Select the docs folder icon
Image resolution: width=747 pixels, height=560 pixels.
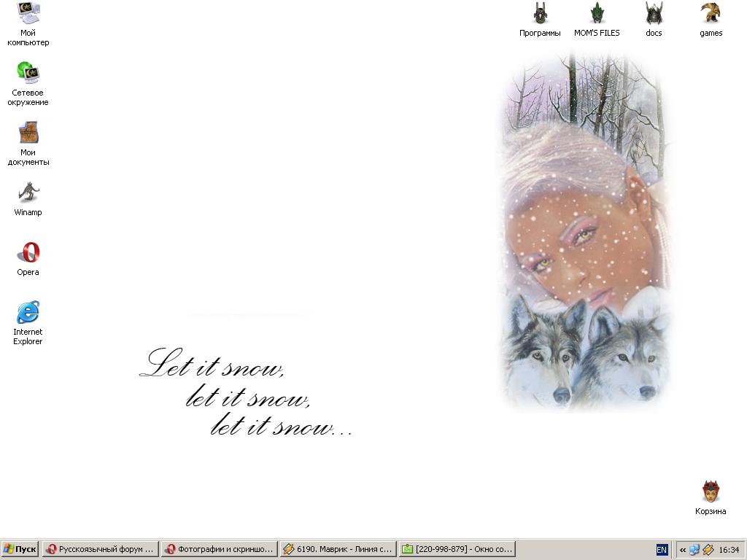pos(654,20)
